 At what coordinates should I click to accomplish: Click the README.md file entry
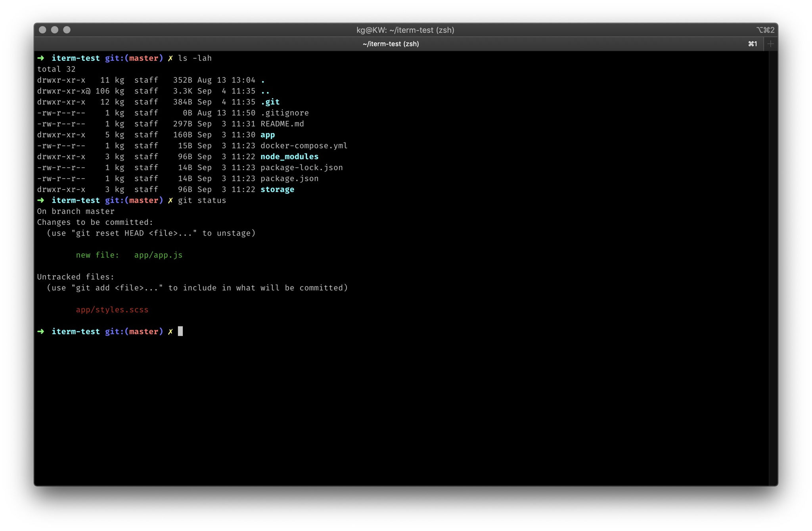(282, 124)
